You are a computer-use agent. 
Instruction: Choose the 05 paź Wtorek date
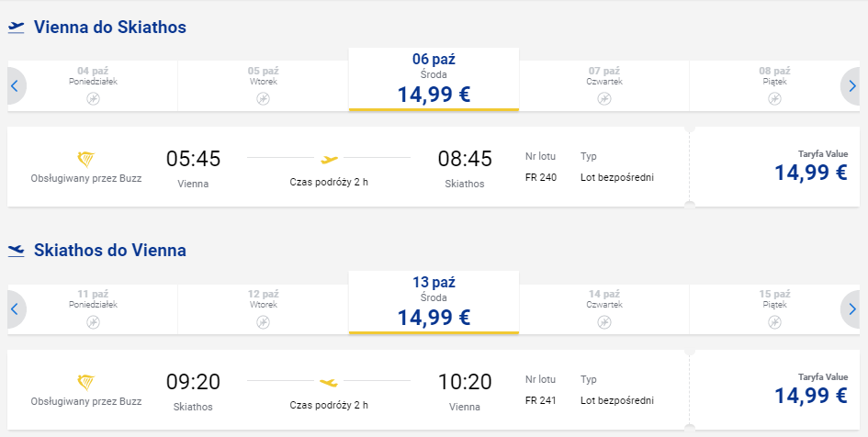pos(264,85)
